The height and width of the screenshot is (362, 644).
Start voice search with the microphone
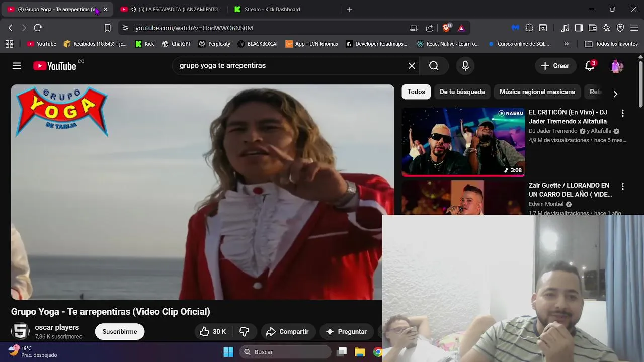click(x=465, y=66)
